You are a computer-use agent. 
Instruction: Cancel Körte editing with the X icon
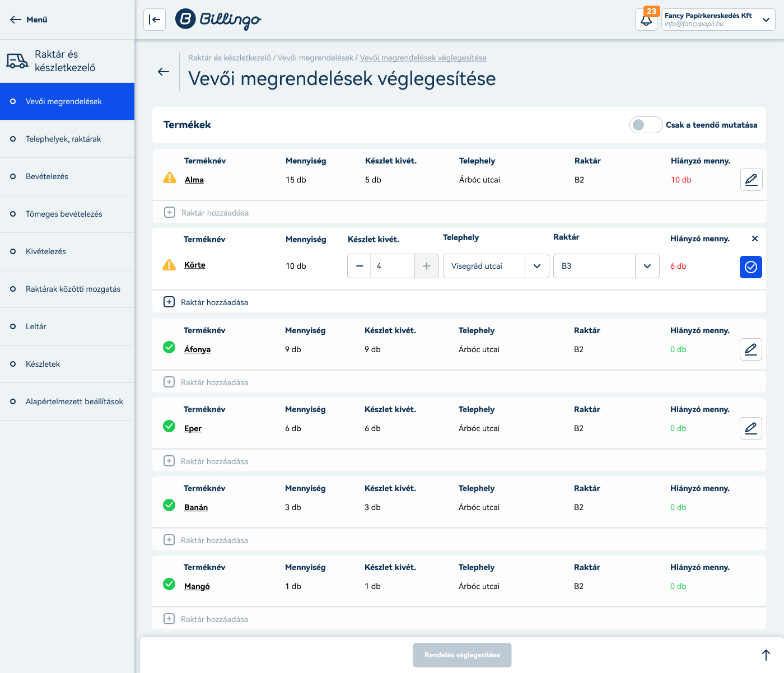(x=755, y=239)
